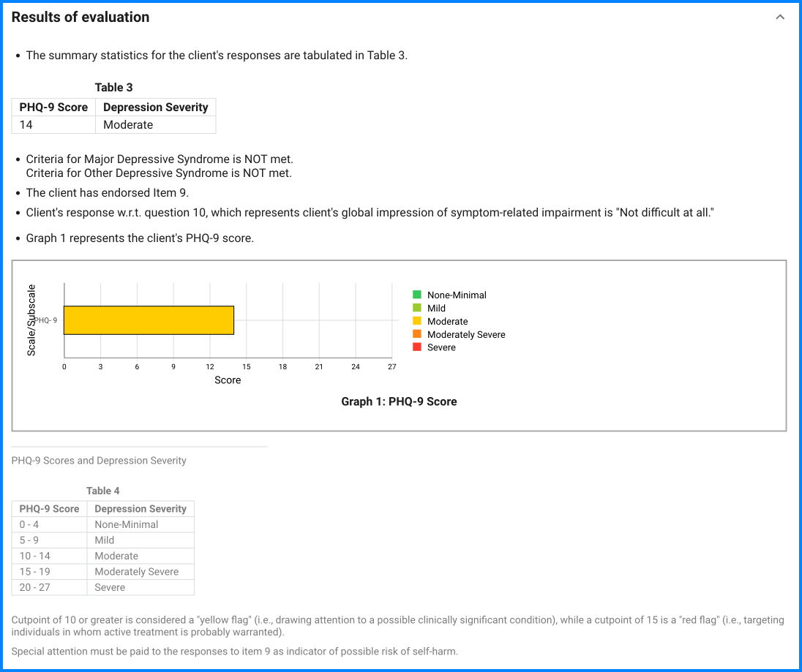This screenshot has height=672, width=802.
Task: Click the Graph 1: PHQ-9 Score caption
Action: point(399,401)
